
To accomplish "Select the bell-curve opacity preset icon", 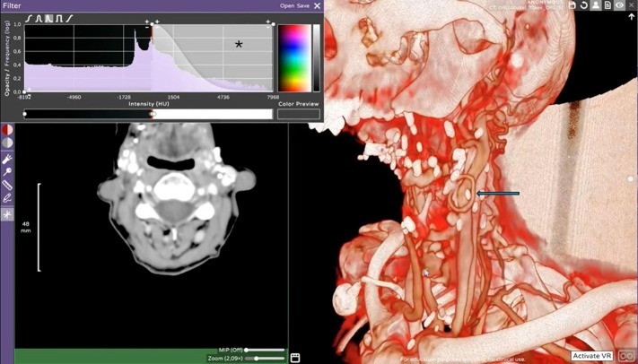I will pyautogui.click(x=39, y=19).
